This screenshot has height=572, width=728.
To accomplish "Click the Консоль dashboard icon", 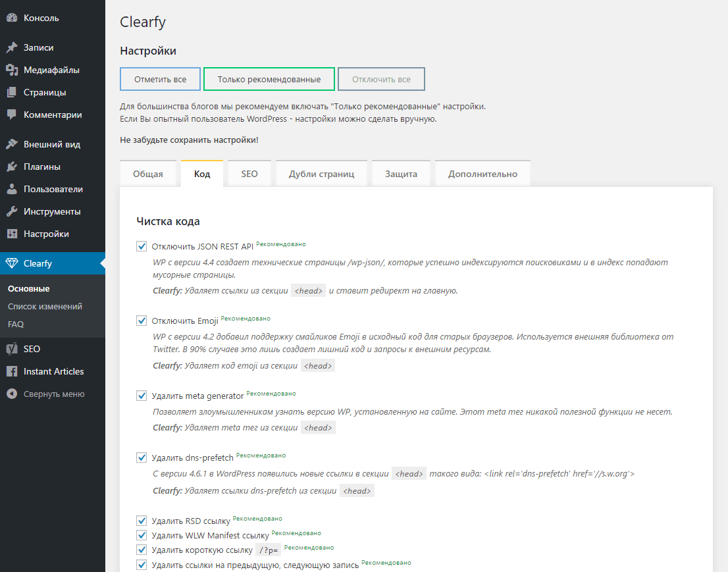I will click(12, 18).
